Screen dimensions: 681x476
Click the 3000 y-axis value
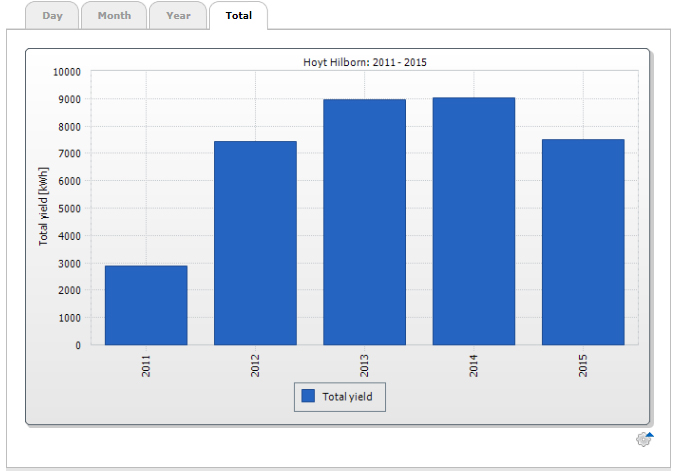click(x=69, y=264)
